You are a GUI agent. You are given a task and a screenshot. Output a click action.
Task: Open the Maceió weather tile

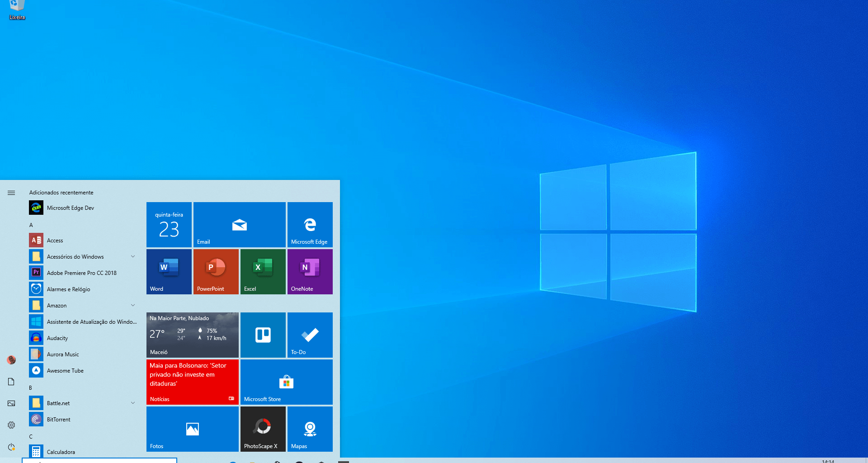(192, 335)
